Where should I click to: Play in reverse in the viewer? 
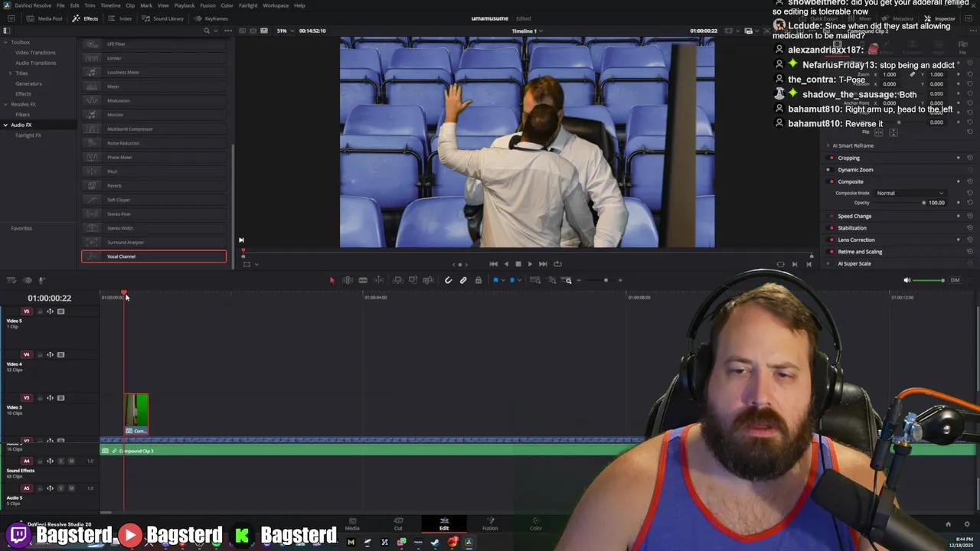pos(505,264)
